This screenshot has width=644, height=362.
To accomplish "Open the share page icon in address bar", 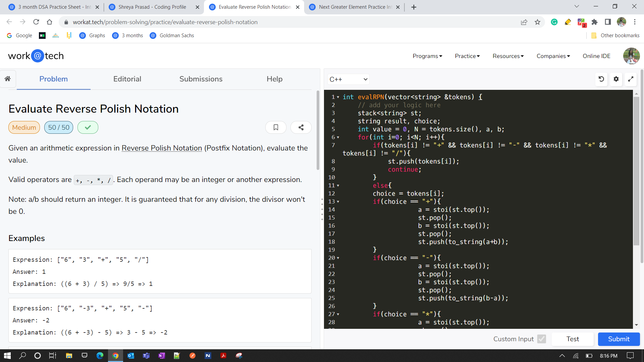I will pos(524,22).
